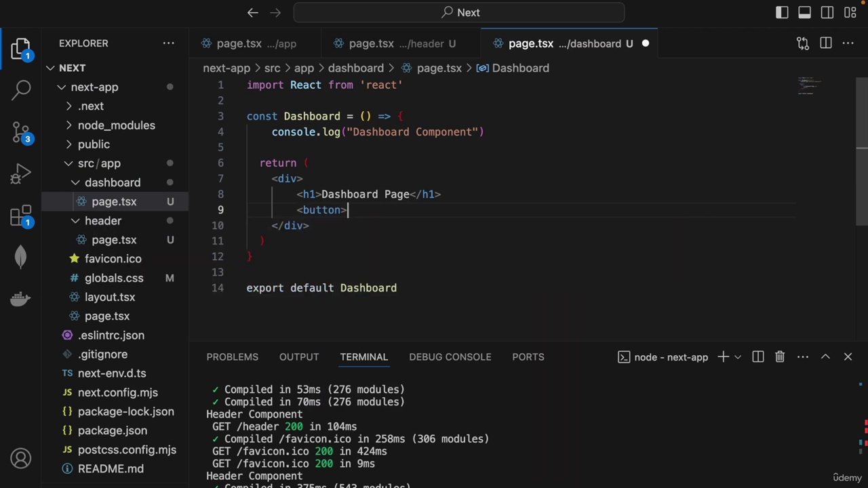Open the Docker whale icon view
Screen dimensions: 868x488
tap(21, 298)
